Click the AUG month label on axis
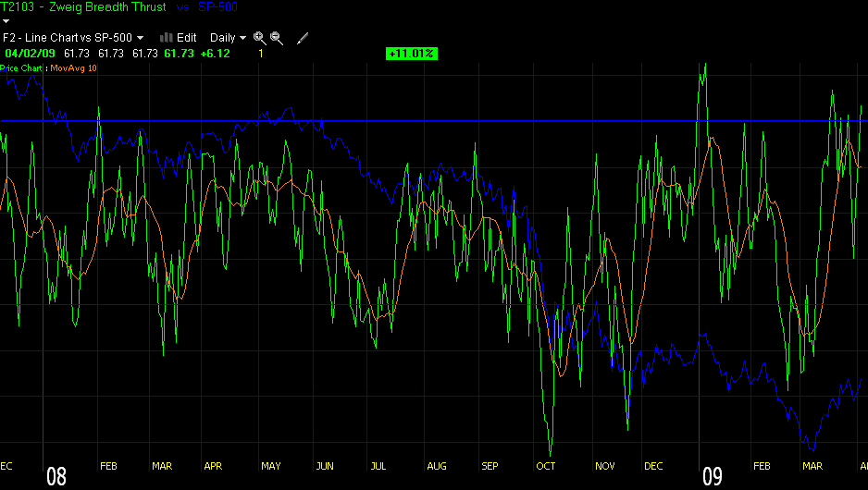Image resolution: width=868 pixels, height=490 pixels. click(x=437, y=466)
